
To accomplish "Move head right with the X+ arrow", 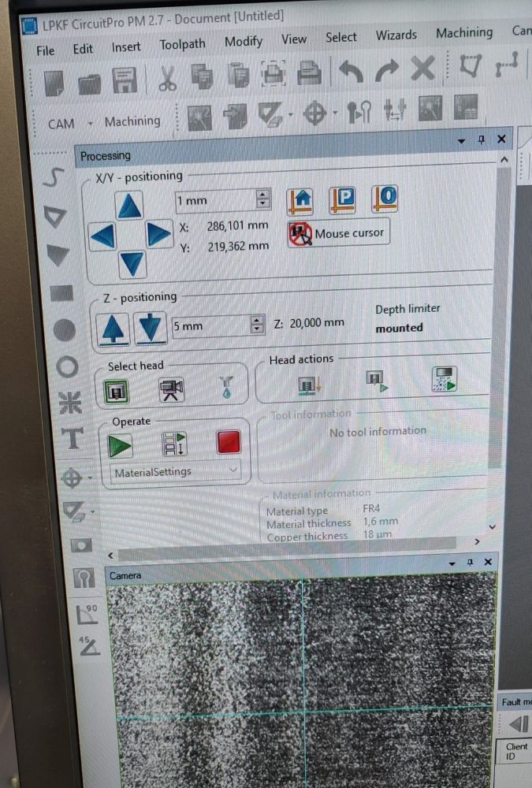I will (158, 234).
